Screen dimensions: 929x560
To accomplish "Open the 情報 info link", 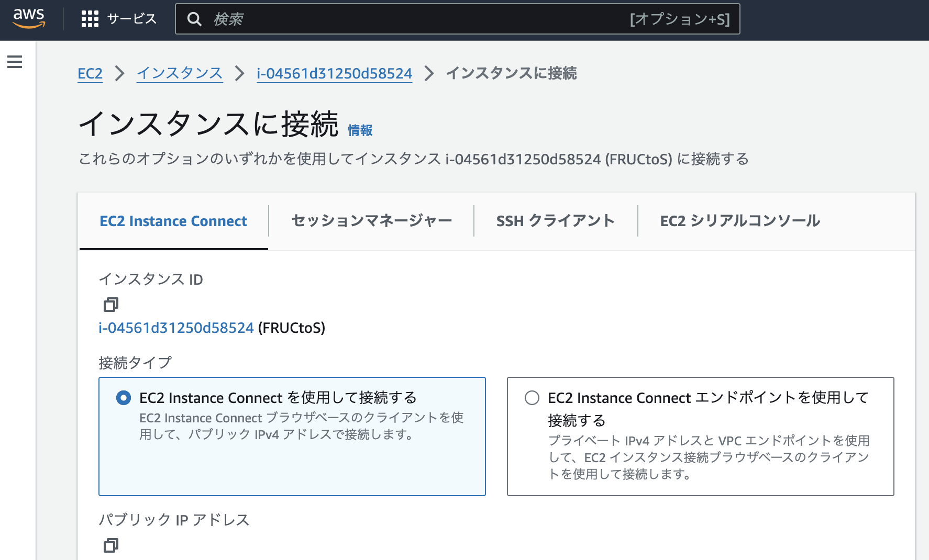I will pos(360,130).
